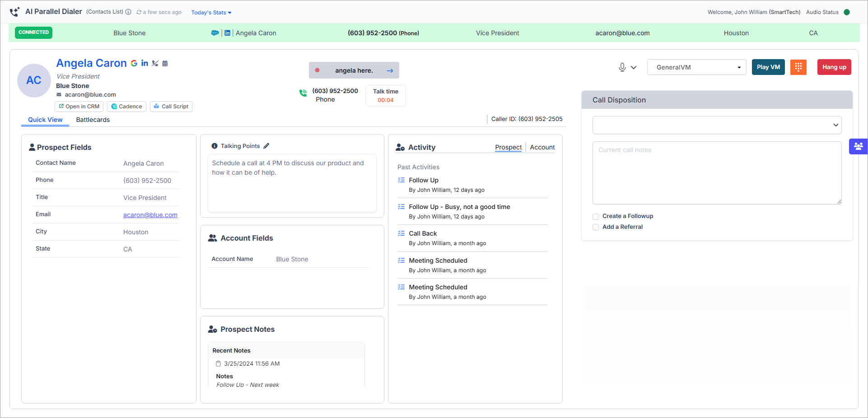Click the Play VM button
This screenshot has width=868, height=418.
click(x=768, y=67)
